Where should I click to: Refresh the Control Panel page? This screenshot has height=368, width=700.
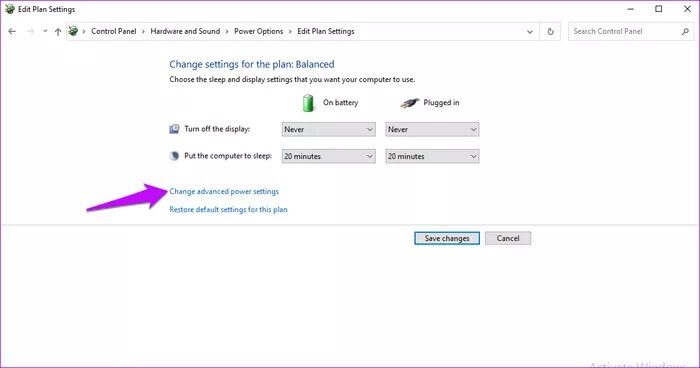[550, 32]
